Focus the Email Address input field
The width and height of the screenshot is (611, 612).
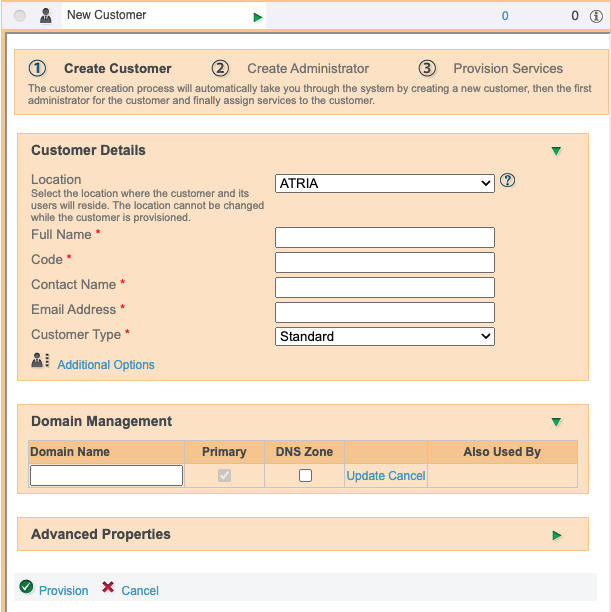[x=385, y=312]
